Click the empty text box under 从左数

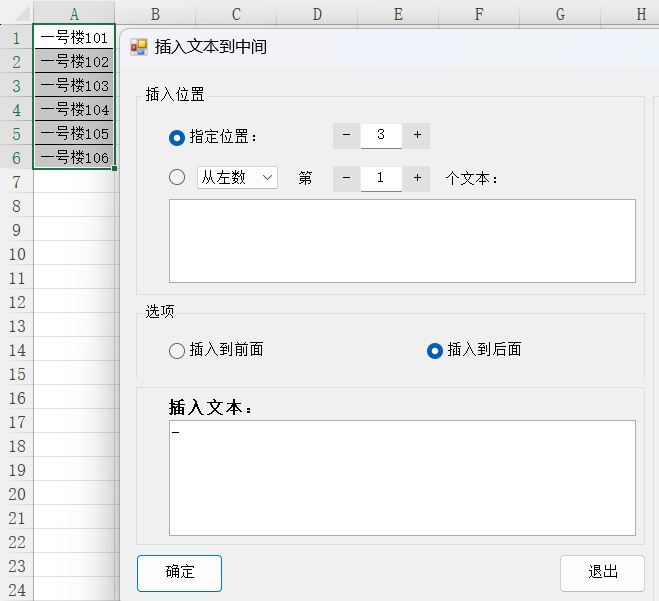click(402, 241)
